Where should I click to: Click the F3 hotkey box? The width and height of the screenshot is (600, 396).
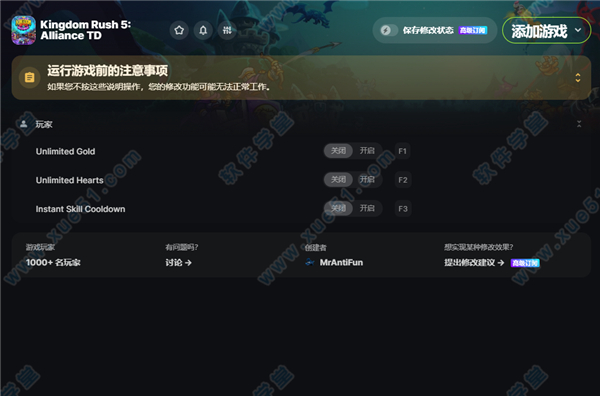403,209
